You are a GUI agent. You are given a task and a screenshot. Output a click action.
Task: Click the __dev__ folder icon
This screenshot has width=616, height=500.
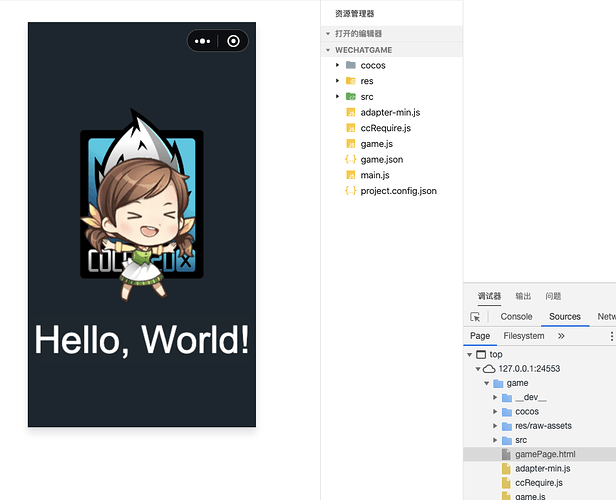tap(507, 397)
